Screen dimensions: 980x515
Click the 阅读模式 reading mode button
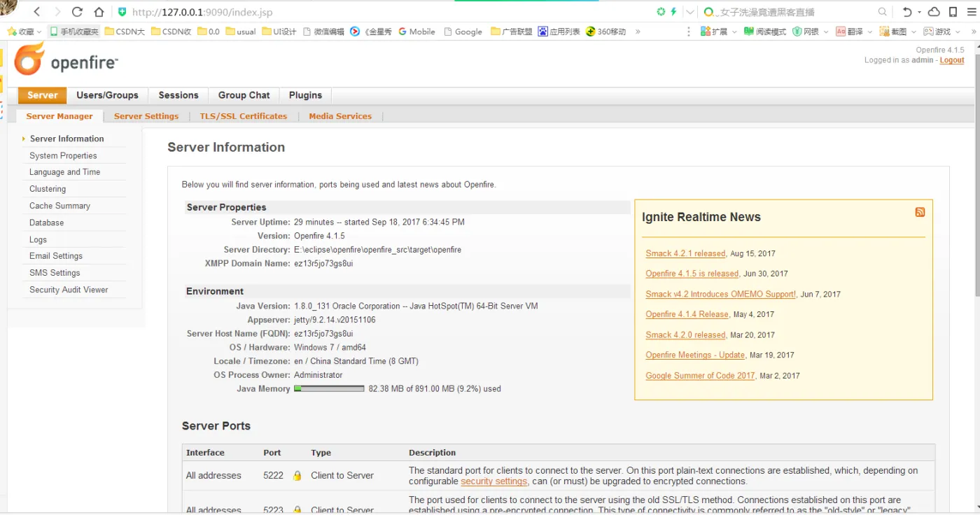click(x=765, y=31)
